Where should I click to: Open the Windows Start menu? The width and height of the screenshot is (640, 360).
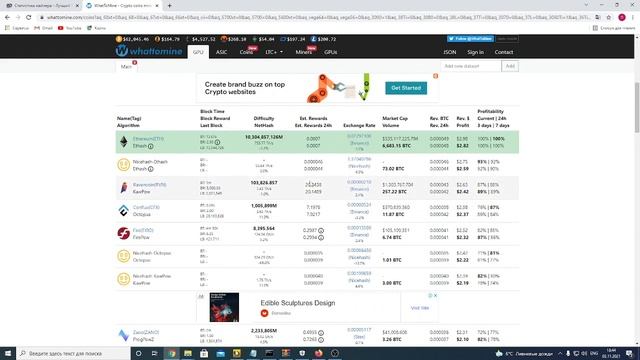point(8,353)
